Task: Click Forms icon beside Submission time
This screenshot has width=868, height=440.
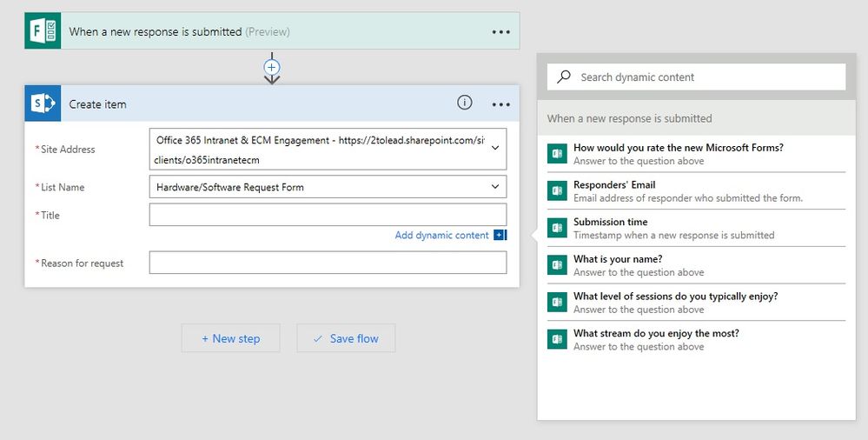Action: click(x=557, y=228)
